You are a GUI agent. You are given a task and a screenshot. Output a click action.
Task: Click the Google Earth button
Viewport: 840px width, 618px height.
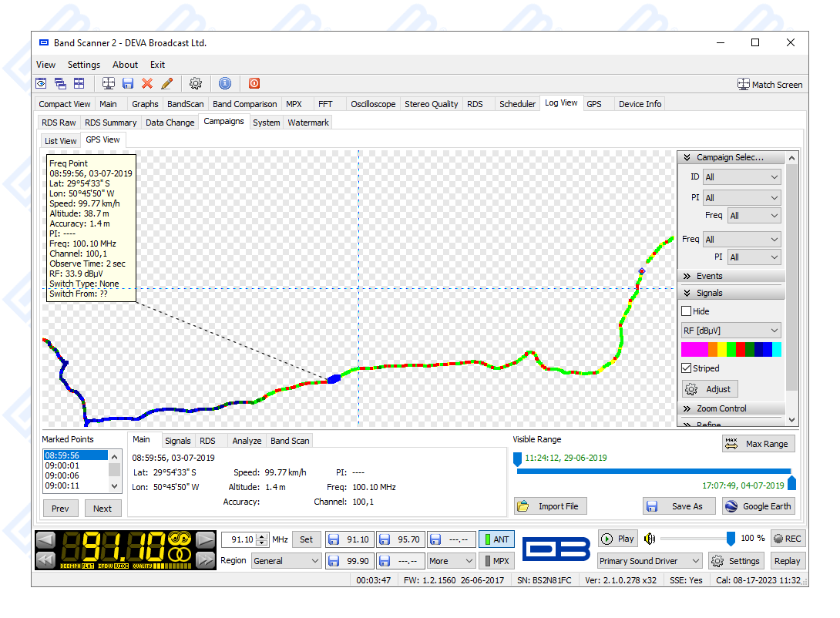[x=758, y=506]
